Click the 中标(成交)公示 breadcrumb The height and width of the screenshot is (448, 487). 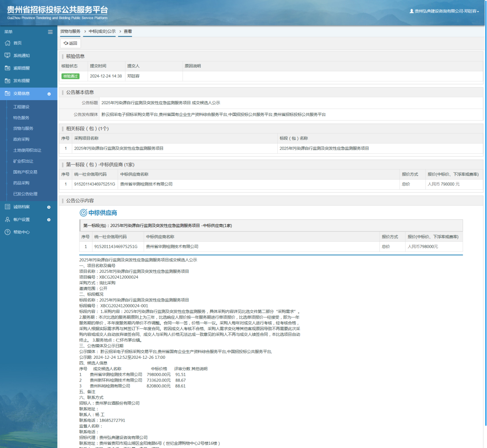click(102, 32)
